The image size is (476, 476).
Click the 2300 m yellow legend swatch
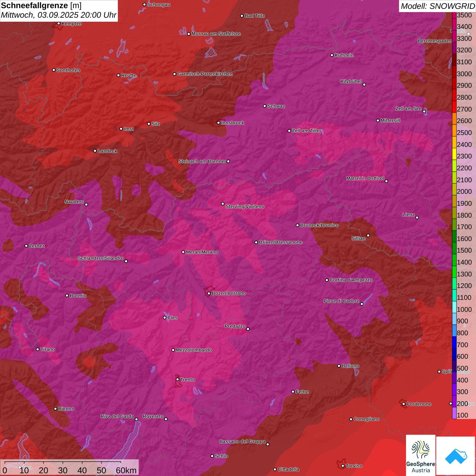(x=454, y=154)
